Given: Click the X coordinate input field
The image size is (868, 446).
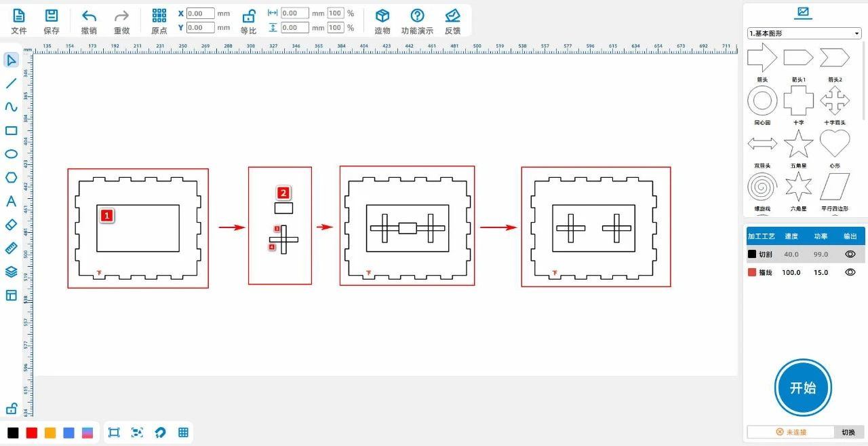Looking at the screenshot, I should [200, 14].
